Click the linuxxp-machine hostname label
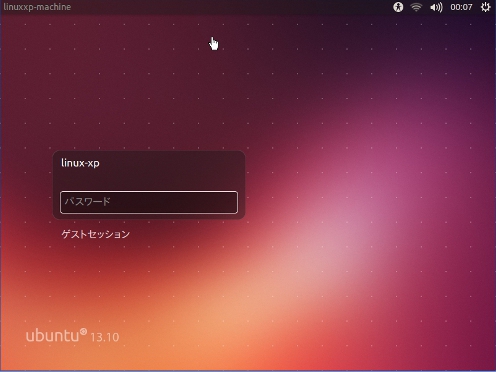 (37, 7)
